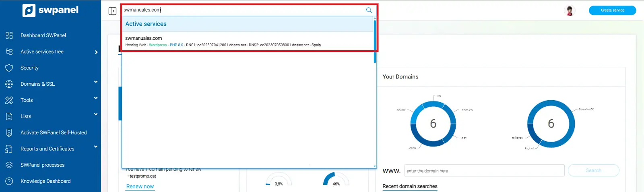Click the domain Search button
The height and width of the screenshot is (192, 644).
click(x=593, y=170)
